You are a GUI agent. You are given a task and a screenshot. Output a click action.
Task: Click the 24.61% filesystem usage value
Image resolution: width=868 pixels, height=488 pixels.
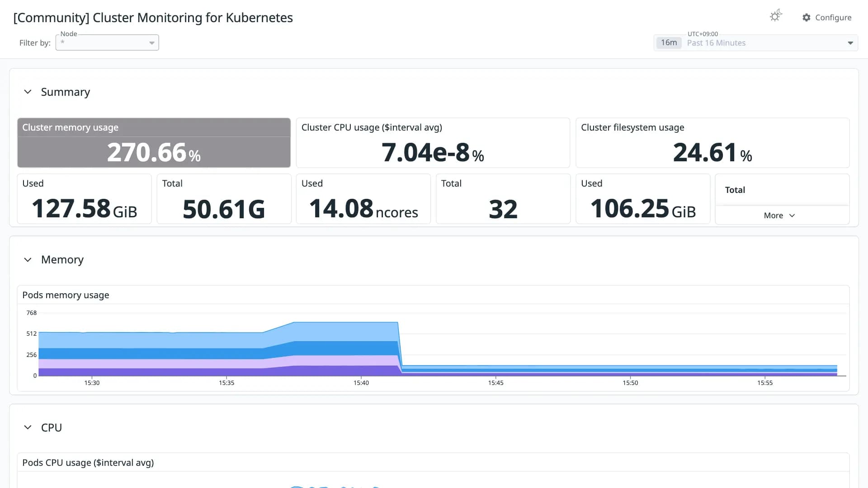pos(712,153)
